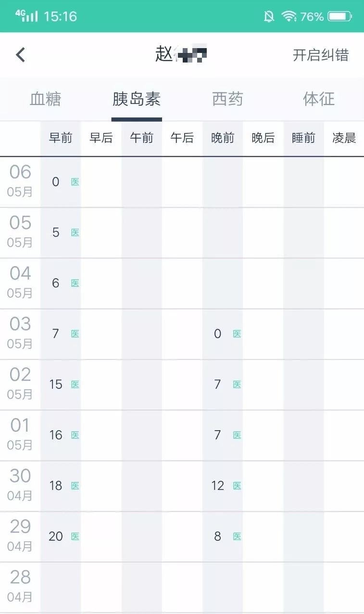Switch to the 血糖 tab
Screen dimensions: 364x614
coord(46,99)
